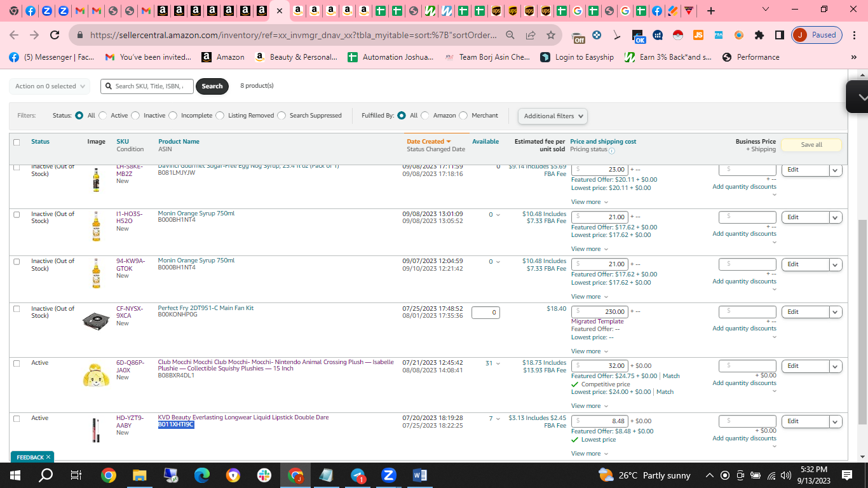Viewport: 868px width, 488px height.
Task: Open the '(5) Messenger | Fac...' bookmark
Action: point(51,57)
